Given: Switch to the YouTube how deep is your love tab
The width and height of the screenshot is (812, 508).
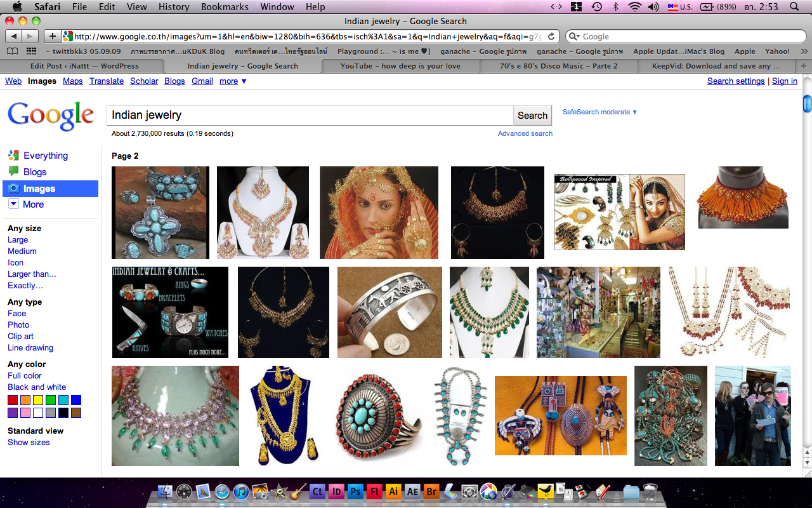Looking at the screenshot, I should 402,66.
